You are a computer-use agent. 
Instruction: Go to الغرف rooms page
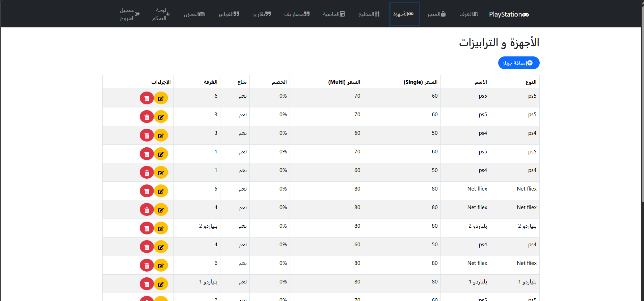pyautogui.click(x=469, y=14)
